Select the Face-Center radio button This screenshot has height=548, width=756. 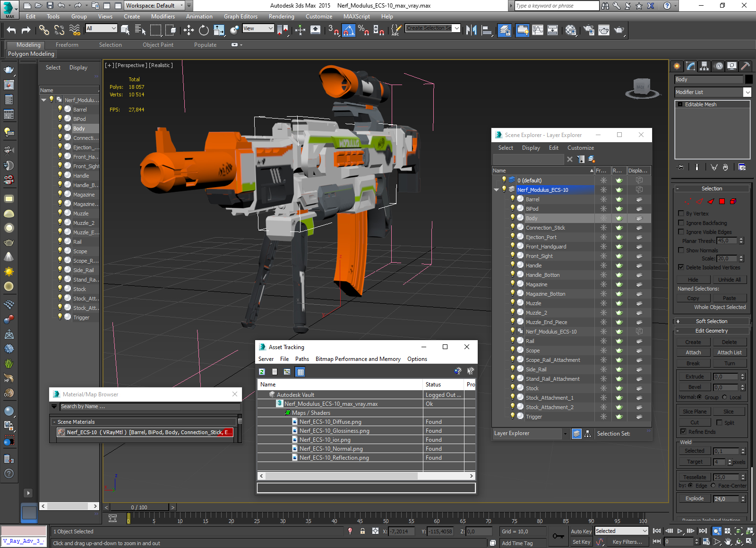pos(713,486)
